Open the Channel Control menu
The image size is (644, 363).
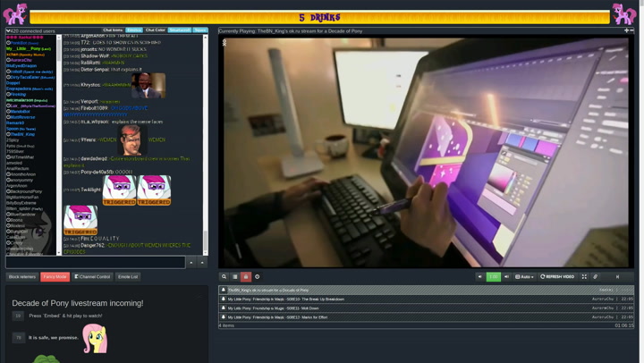click(x=92, y=277)
